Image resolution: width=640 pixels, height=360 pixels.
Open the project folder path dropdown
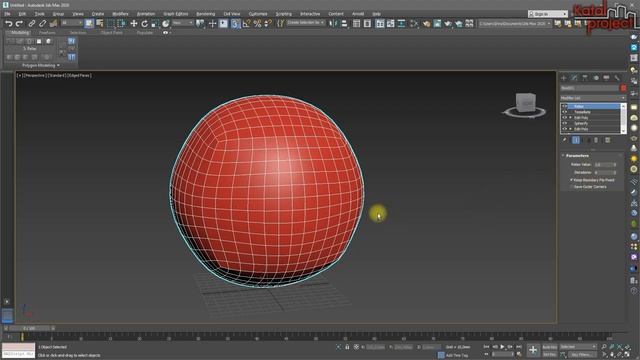click(514, 24)
